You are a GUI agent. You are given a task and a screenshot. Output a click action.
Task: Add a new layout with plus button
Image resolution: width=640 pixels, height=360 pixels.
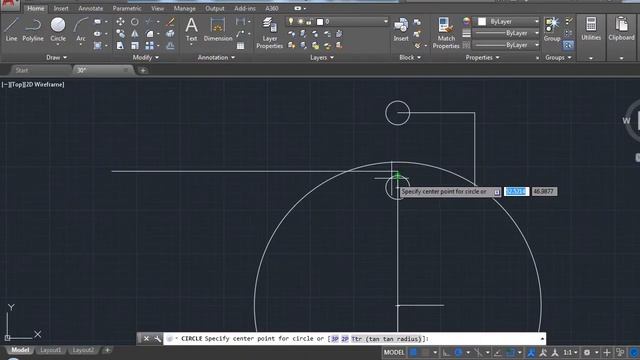107,350
